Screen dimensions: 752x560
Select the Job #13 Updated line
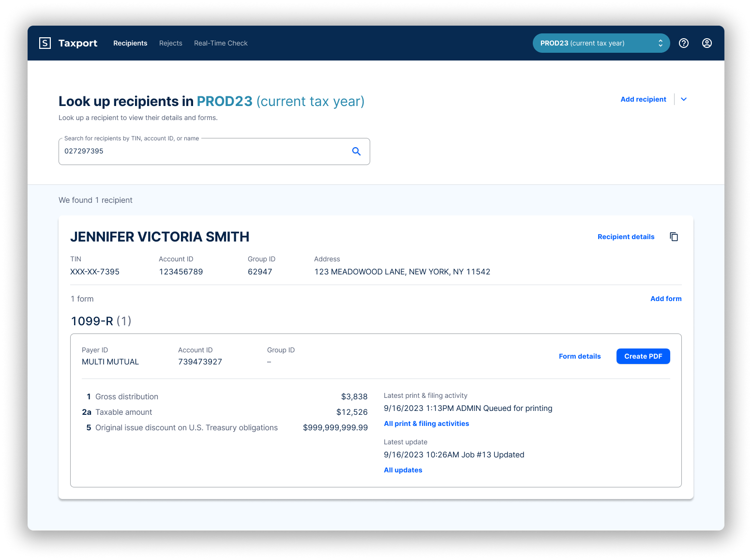tap(454, 454)
